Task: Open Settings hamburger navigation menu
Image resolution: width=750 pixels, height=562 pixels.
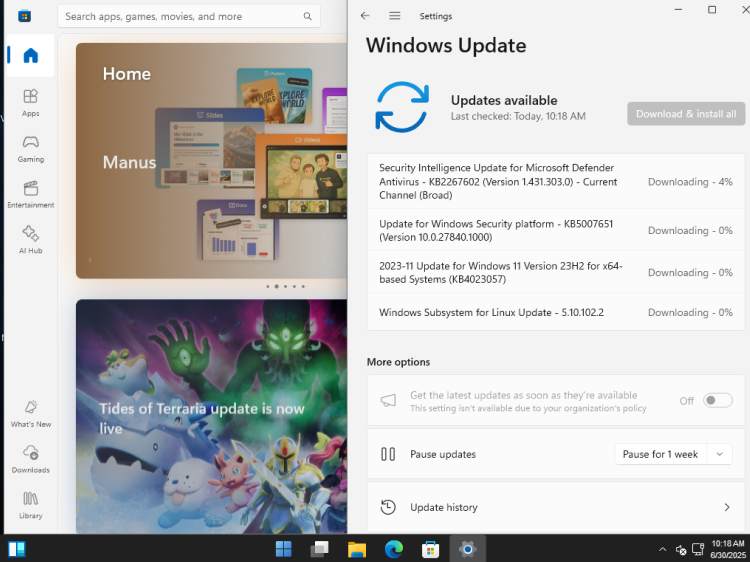Action: click(x=395, y=16)
